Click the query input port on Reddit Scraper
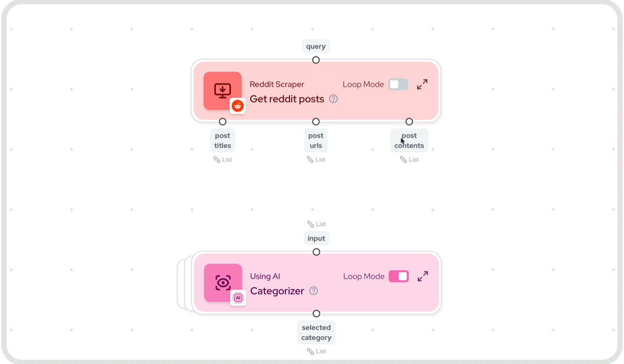Image resolution: width=624 pixels, height=364 pixels. point(316,60)
